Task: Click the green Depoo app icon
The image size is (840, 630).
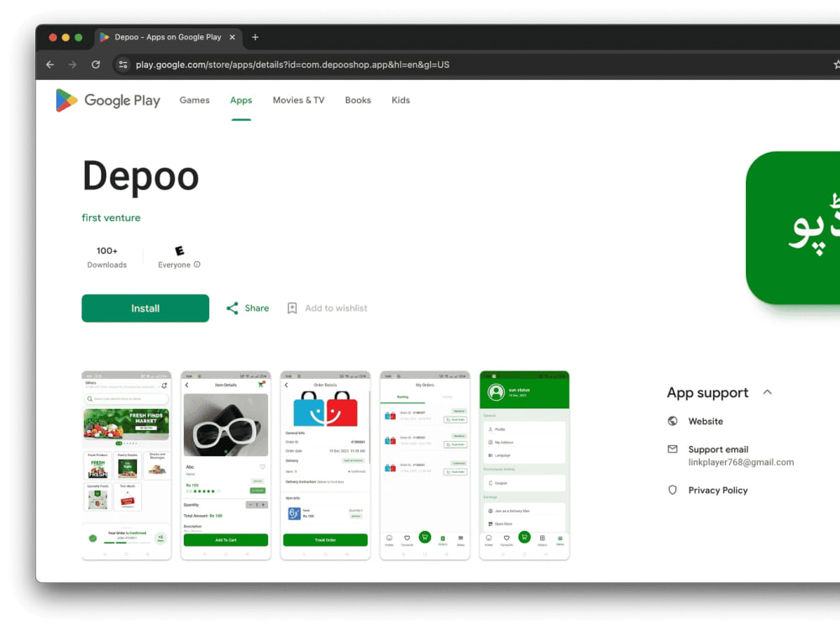Action: [x=793, y=228]
